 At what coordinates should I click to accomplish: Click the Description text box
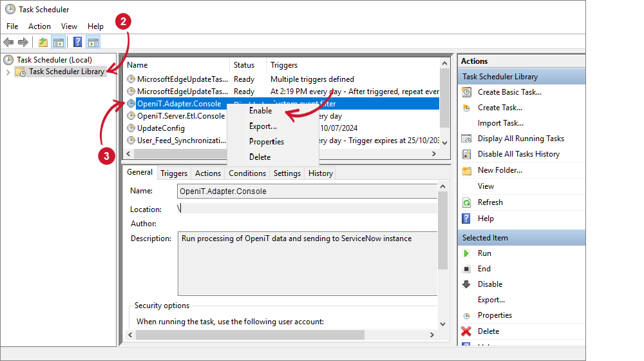(307, 264)
